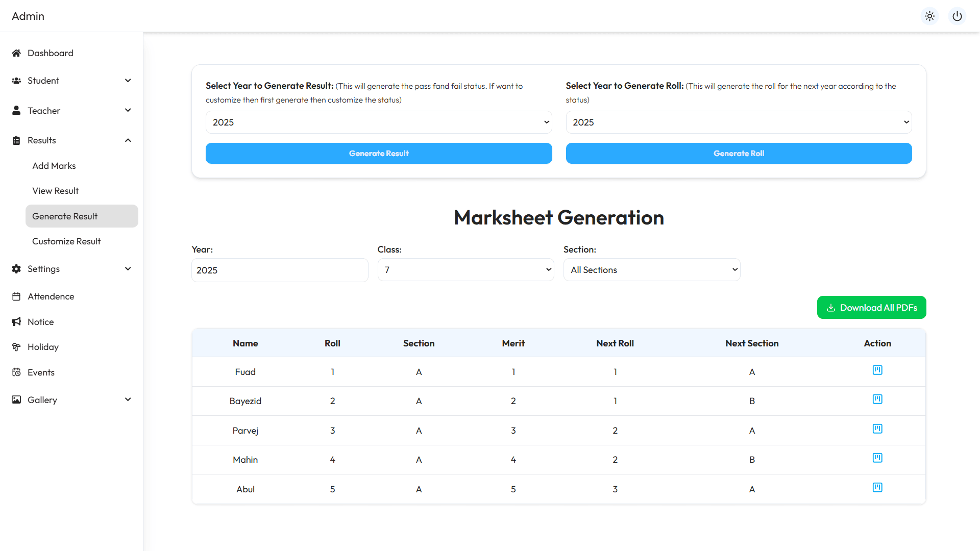980x551 pixels.
Task: Click the name cell Parvej
Action: 246,431
